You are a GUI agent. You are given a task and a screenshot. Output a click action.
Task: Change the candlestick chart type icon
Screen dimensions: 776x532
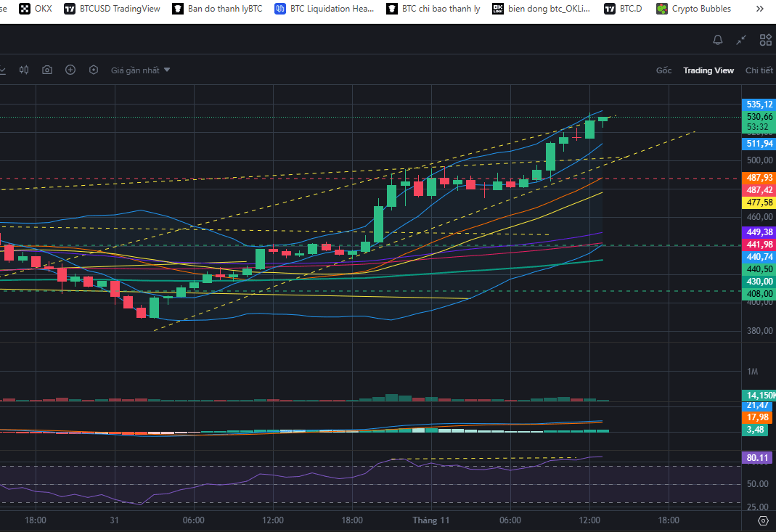(24, 70)
